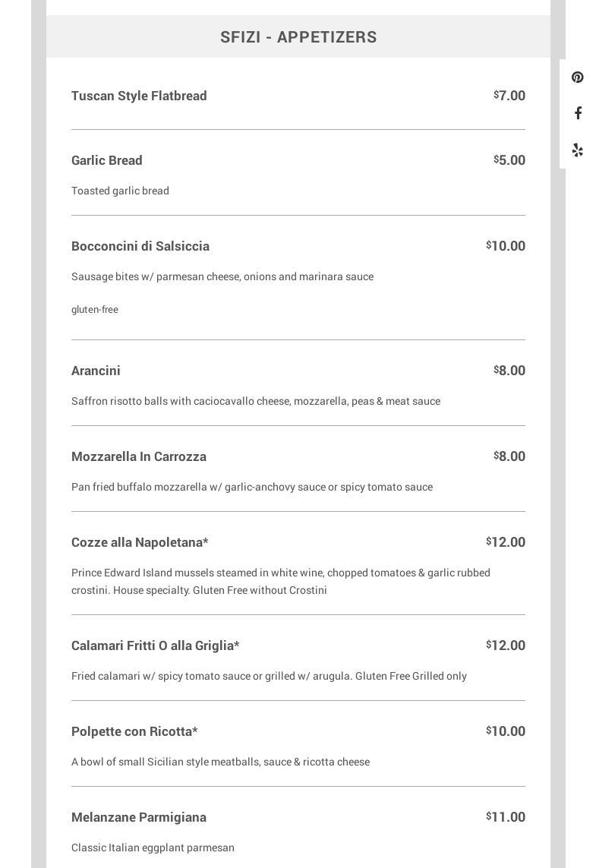596x868 pixels.
Task: Select Melanzane Parmigiana menu item
Action: pos(139,817)
